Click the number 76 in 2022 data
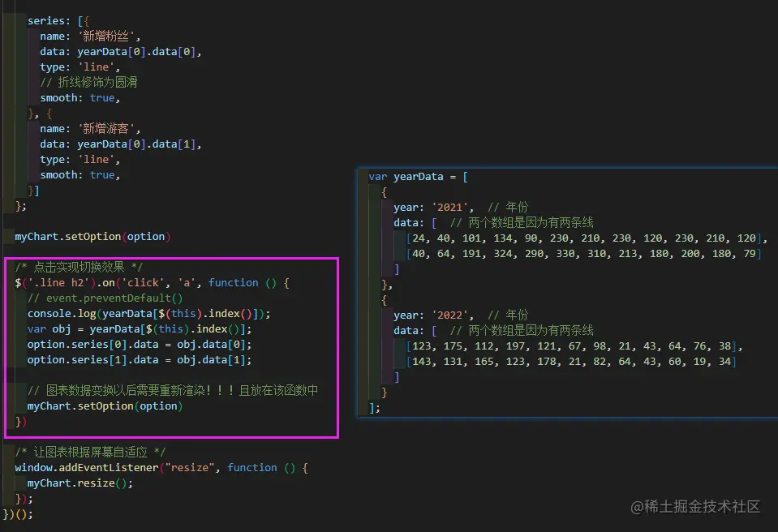 (x=699, y=346)
